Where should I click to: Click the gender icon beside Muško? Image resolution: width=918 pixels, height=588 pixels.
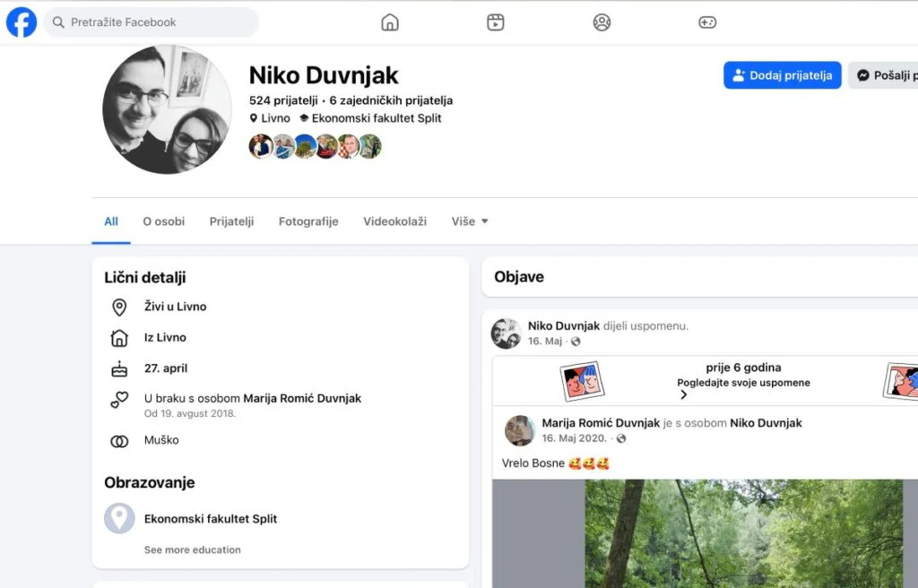[119, 441]
